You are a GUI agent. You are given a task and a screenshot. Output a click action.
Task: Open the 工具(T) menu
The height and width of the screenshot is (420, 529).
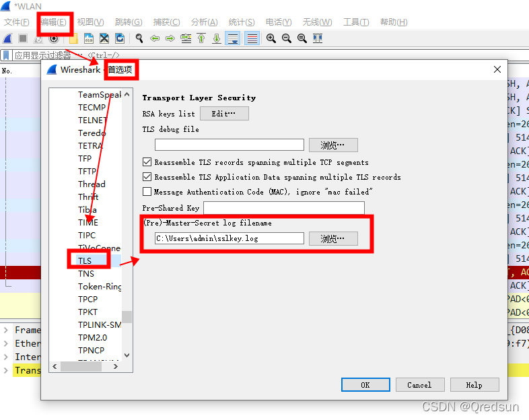(356, 22)
